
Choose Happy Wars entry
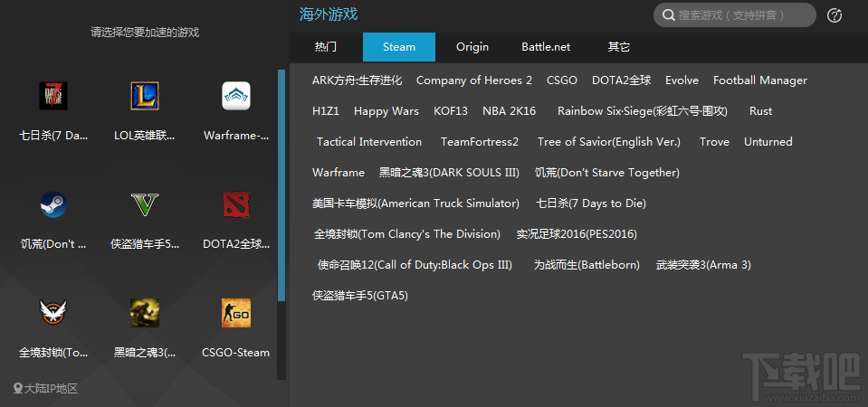coord(386,111)
